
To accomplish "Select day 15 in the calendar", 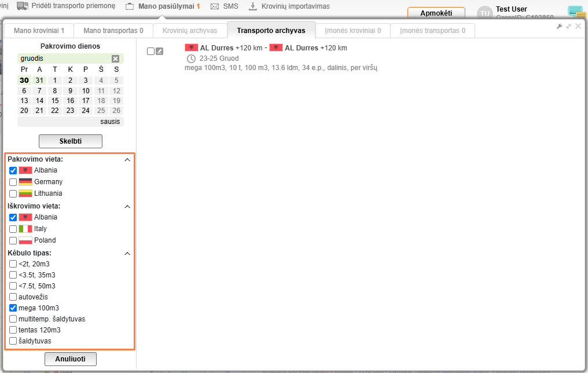I will click(x=55, y=101).
